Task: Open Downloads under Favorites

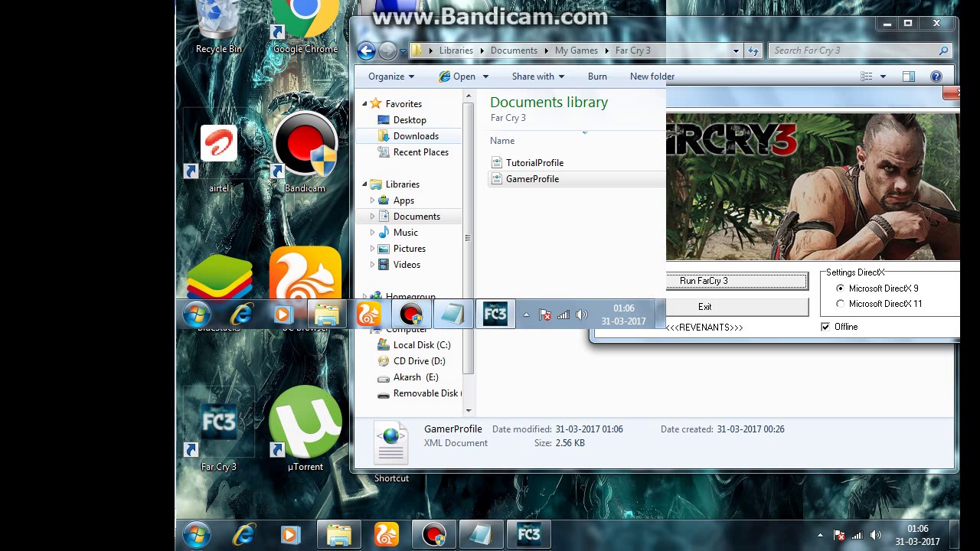Action: tap(416, 136)
